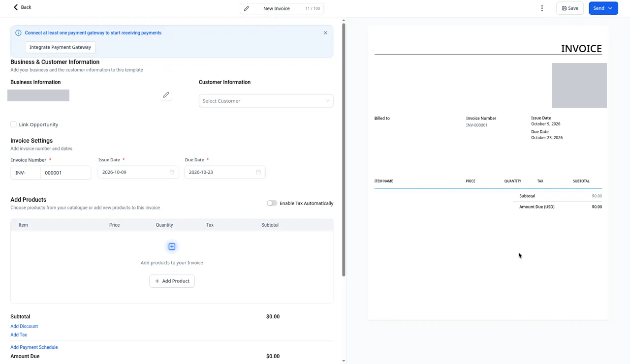Viewport: 630px width, 364px height.
Task: Click the Due Date input 2026-10-23
Action: [x=225, y=172]
